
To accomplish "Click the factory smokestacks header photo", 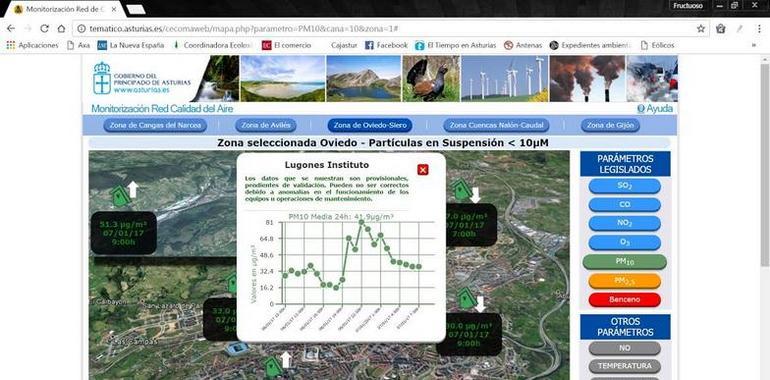I will click(587, 79).
